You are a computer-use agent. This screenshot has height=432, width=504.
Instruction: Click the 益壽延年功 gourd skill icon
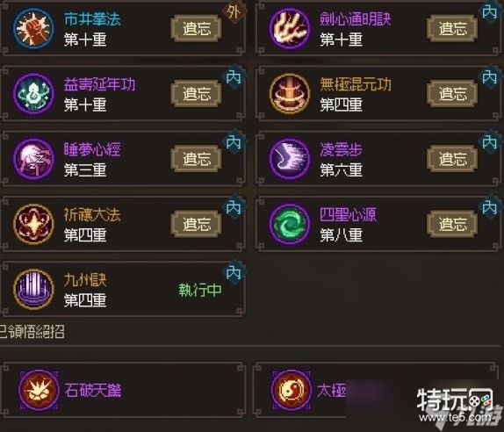coord(33,93)
